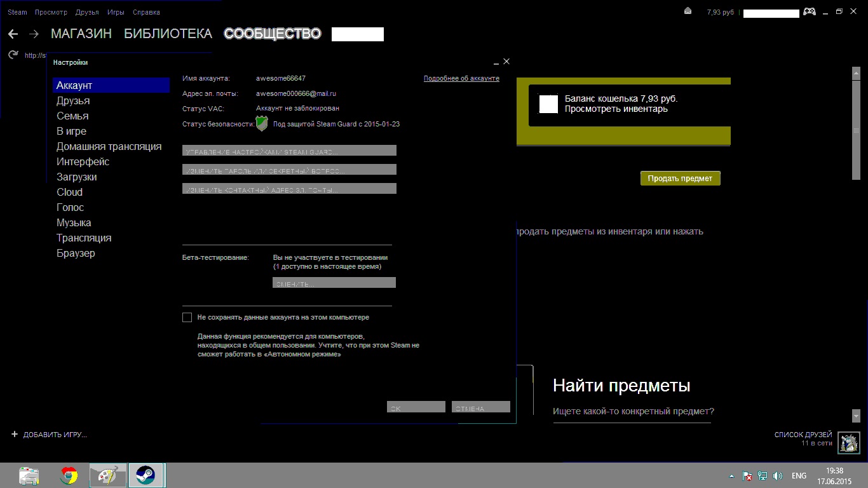
Task: Go forward with the right arrow
Action: pos(34,34)
